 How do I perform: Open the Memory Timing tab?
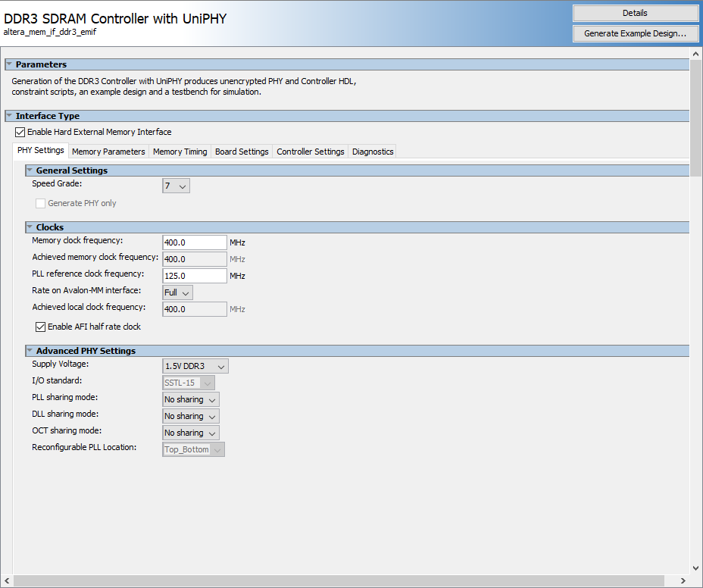pyautogui.click(x=180, y=152)
